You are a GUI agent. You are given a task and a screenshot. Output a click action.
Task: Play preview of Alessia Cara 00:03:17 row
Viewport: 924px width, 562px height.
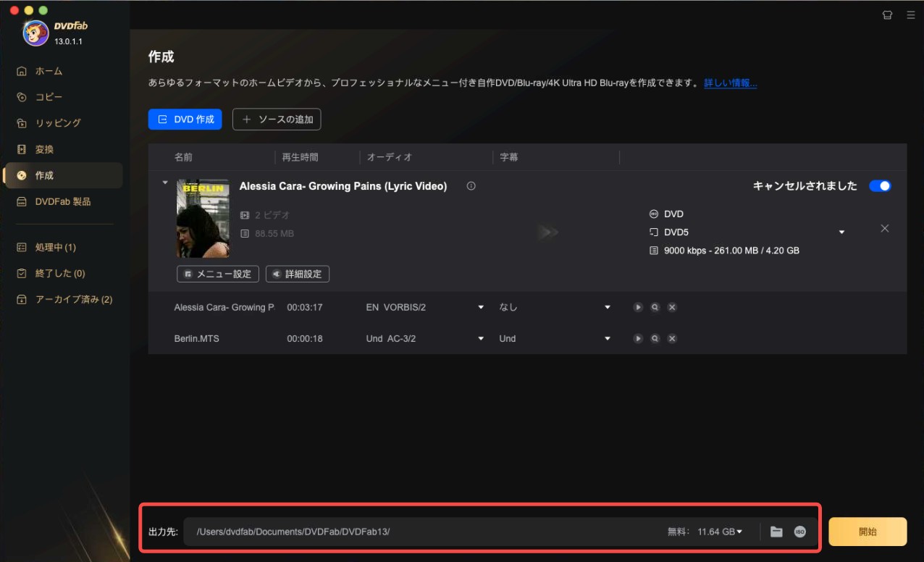tap(638, 307)
